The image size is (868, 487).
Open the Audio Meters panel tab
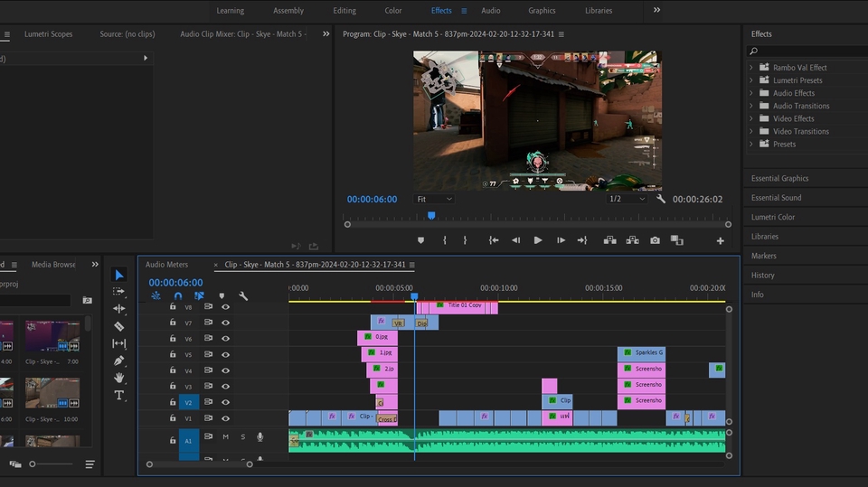click(167, 265)
